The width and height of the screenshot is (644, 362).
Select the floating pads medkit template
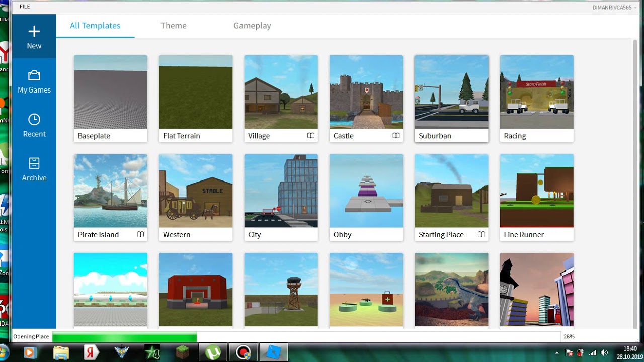(x=366, y=290)
